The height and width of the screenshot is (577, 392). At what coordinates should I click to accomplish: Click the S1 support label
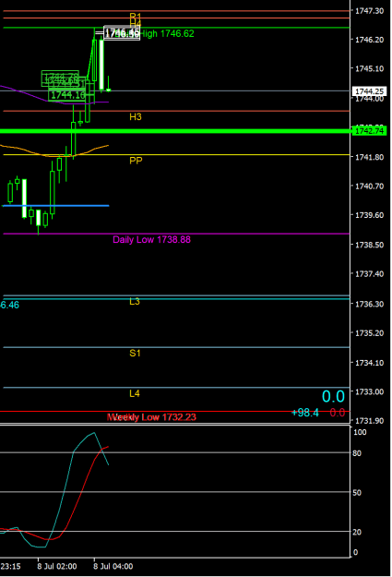tap(135, 354)
